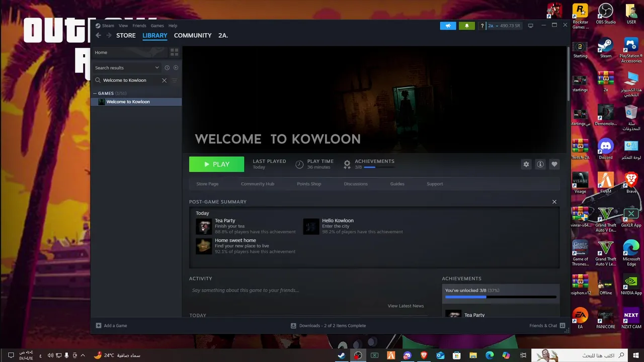Add game to favorites heart icon
This screenshot has height=362, width=644.
(554, 164)
